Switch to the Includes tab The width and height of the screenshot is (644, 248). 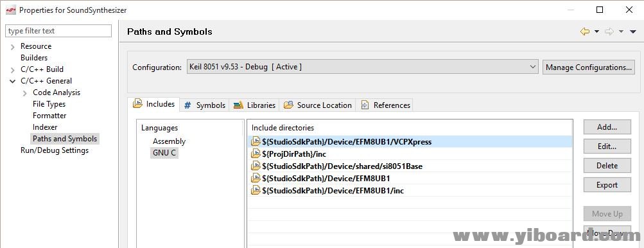154,104
